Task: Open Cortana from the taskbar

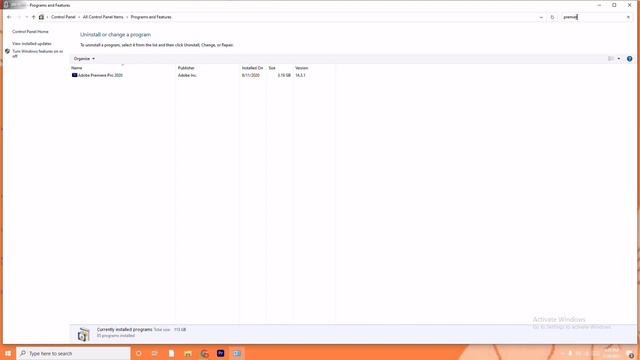Action: click(x=139, y=353)
